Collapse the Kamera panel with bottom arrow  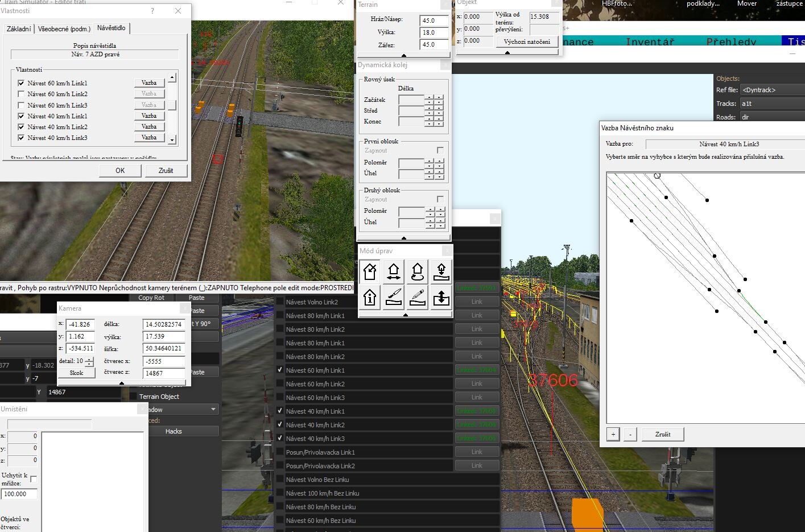122,383
